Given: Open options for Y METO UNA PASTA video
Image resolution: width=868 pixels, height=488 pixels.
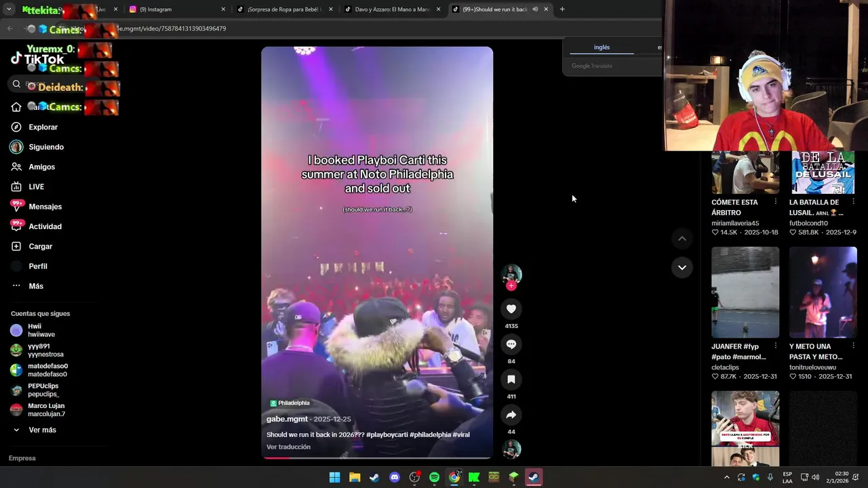Looking at the screenshot, I should (x=853, y=346).
